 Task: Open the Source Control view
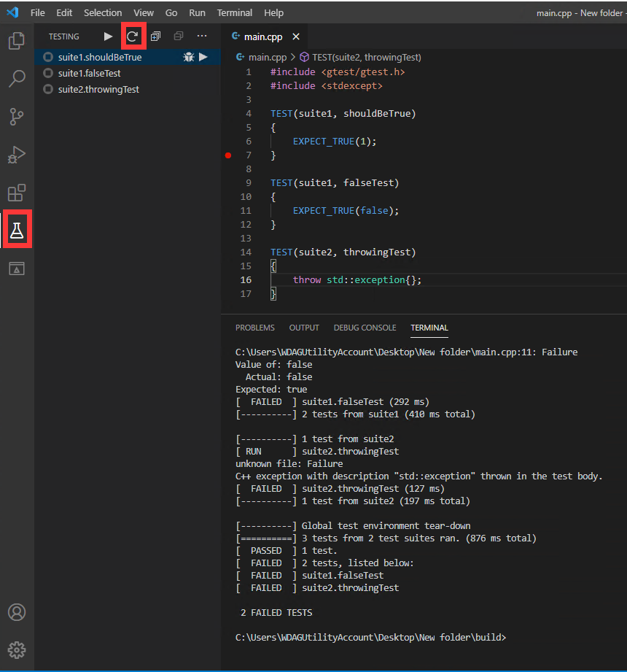pos(17,117)
